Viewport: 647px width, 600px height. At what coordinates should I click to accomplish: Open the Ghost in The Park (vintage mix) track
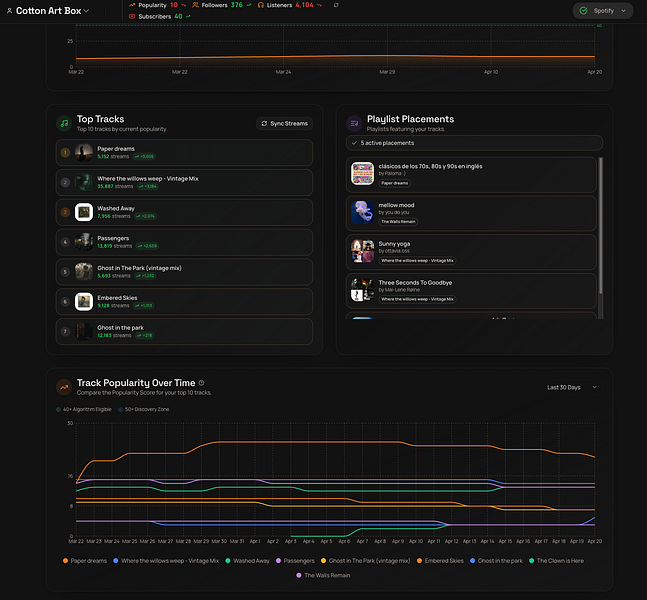pos(184,272)
